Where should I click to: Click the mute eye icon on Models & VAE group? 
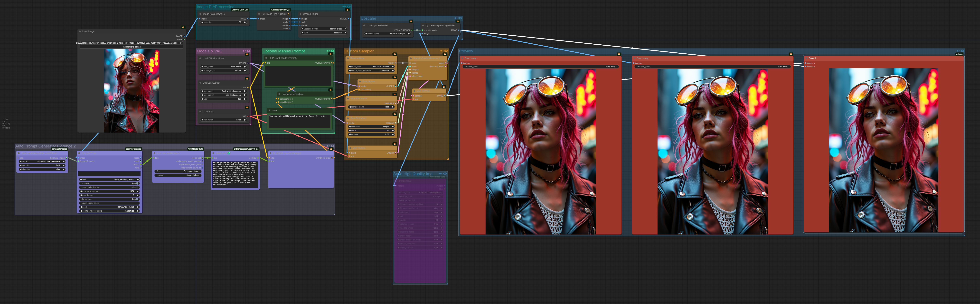[x=249, y=51]
